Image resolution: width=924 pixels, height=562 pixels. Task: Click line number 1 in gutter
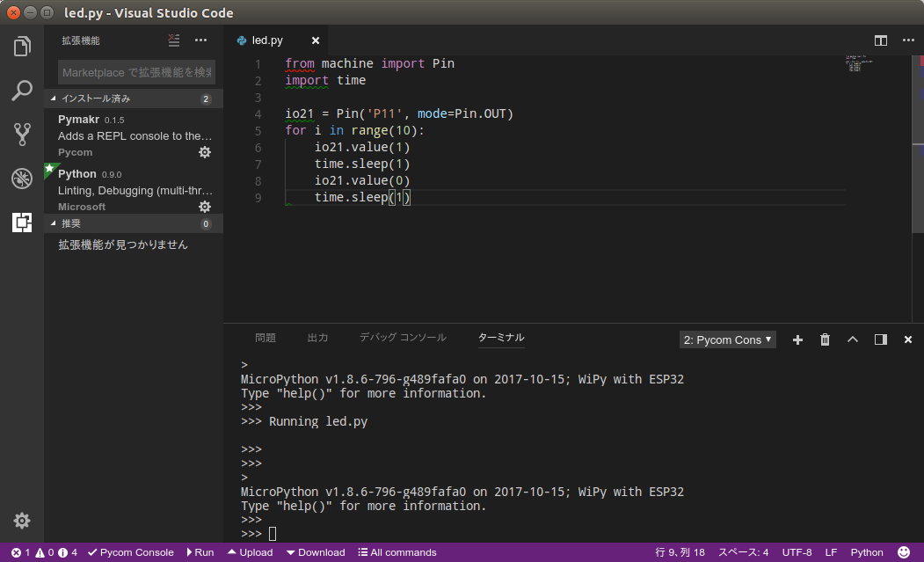point(258,63)
